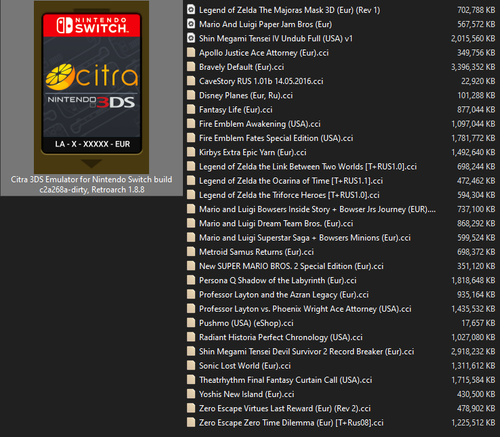Click the file icon of CaveStory RUS 1.01b
Screen dimensions: 500x437
(x=191, y=81)
